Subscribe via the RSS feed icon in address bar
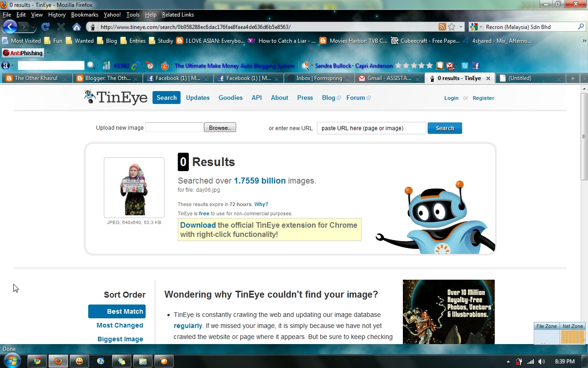The width and height of the screenshot is (588, 368). 442,27
